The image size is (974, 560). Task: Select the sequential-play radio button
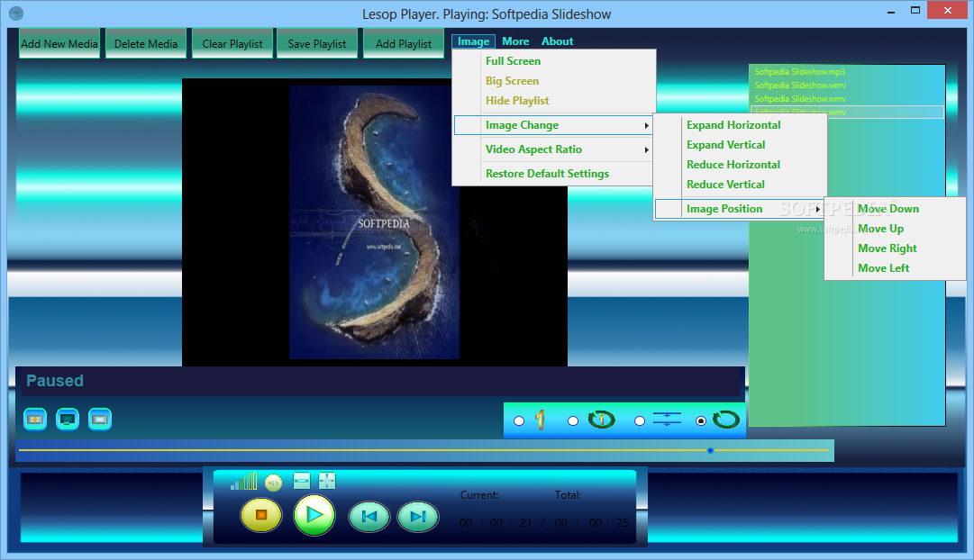(x=639, y=421)
